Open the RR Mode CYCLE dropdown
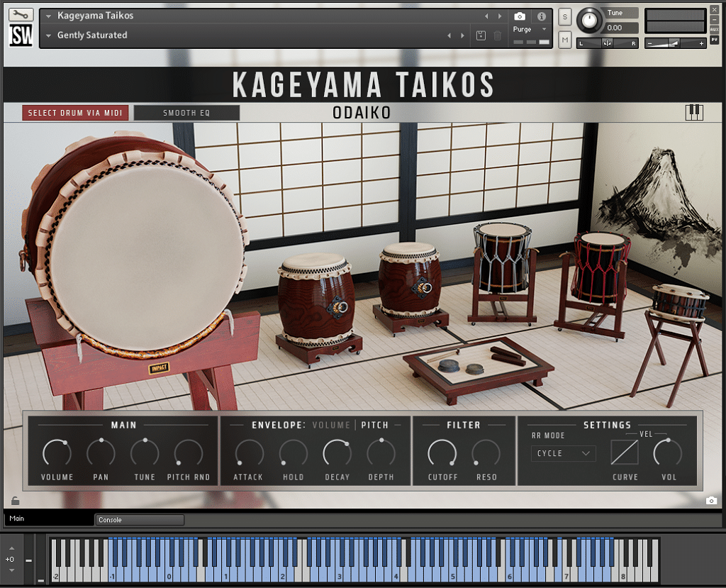The image size is (726, 588). point(564,453)
